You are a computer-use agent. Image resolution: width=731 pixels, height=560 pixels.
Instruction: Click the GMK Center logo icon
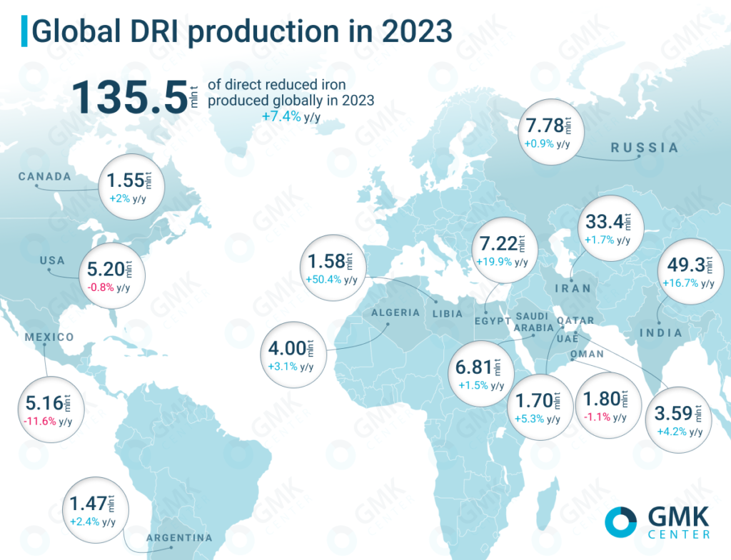click(619, 522)
